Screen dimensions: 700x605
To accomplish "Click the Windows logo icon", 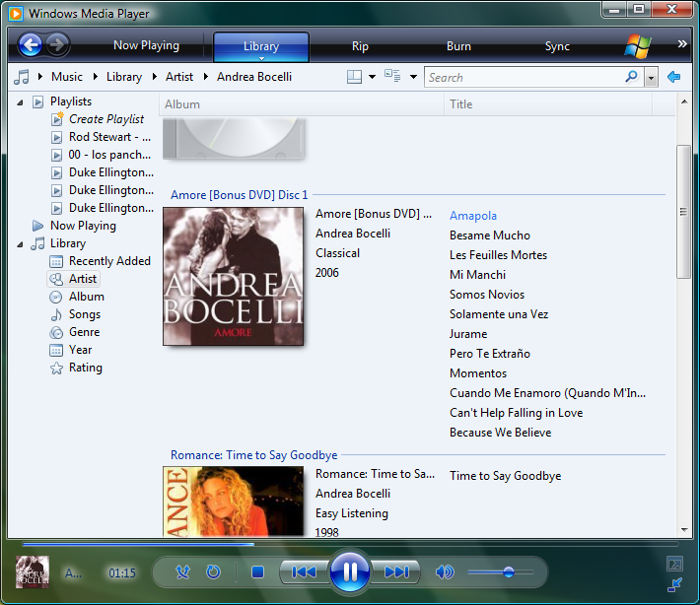I will point(638,46).
